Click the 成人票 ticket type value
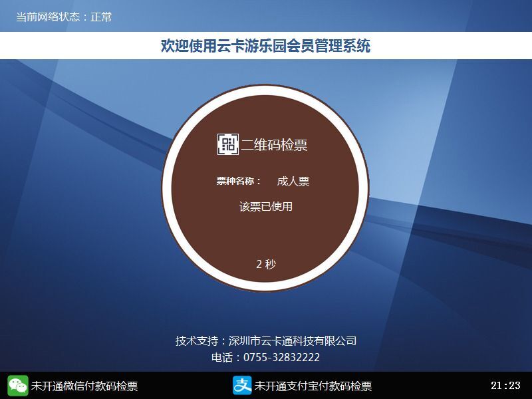532x399 pixels. 293,182
